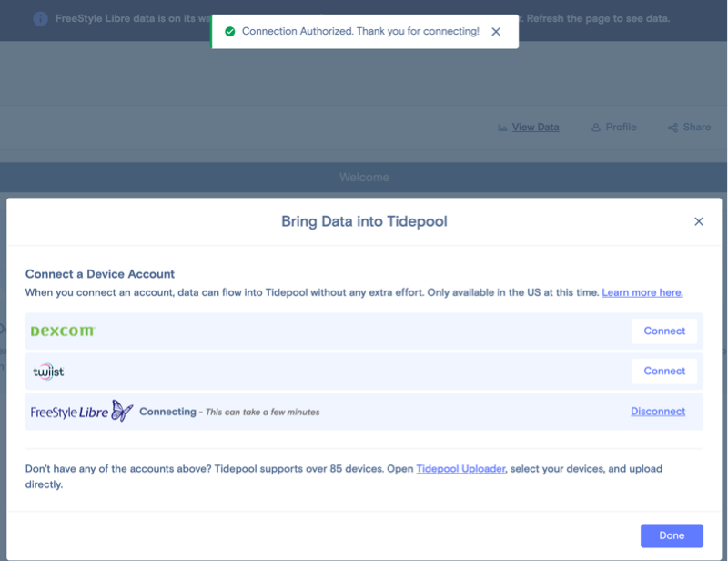Click the Connect a Device Account heading

[100, 274]
